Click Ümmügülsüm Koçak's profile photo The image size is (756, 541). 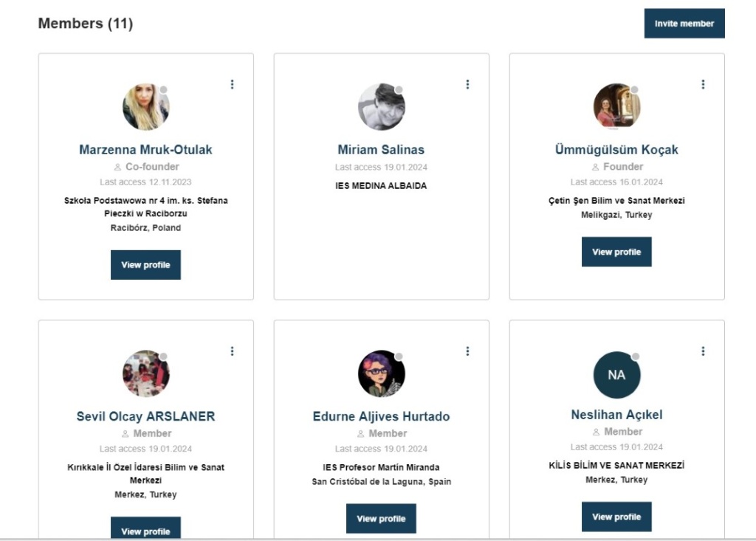616,107
